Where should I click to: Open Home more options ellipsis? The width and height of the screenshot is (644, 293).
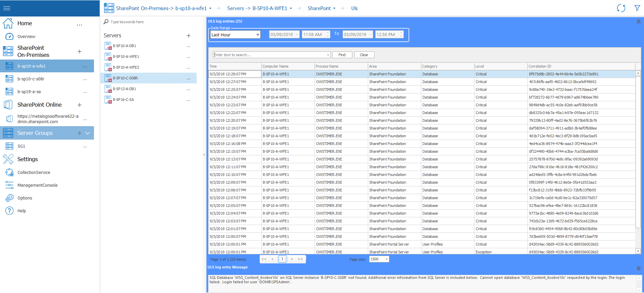(x=79, y=25)
